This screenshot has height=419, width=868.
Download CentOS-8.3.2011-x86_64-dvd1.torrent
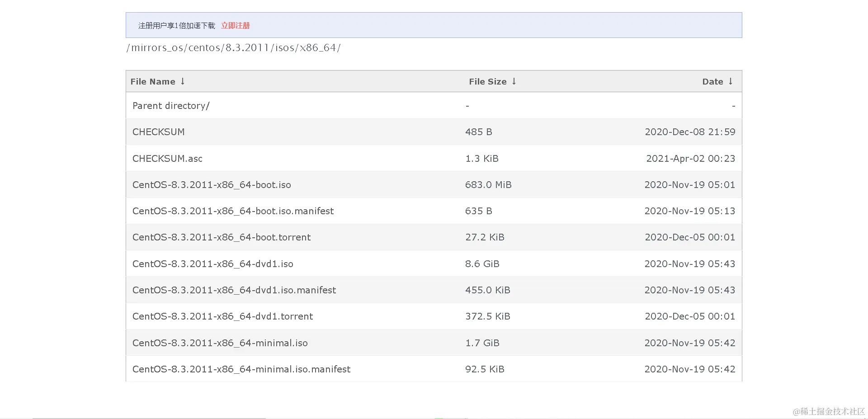click(222, 316)
